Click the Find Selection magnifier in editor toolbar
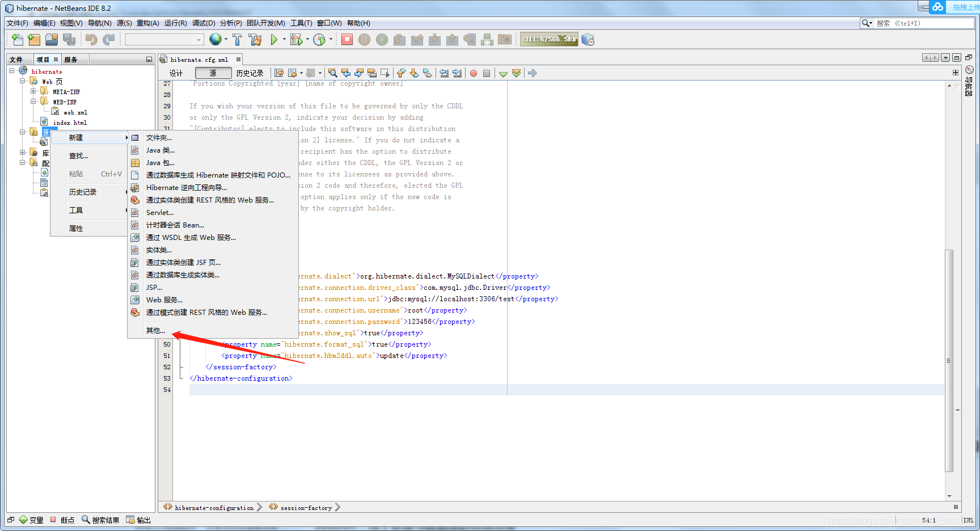980x531 pixels. point(333,73)
